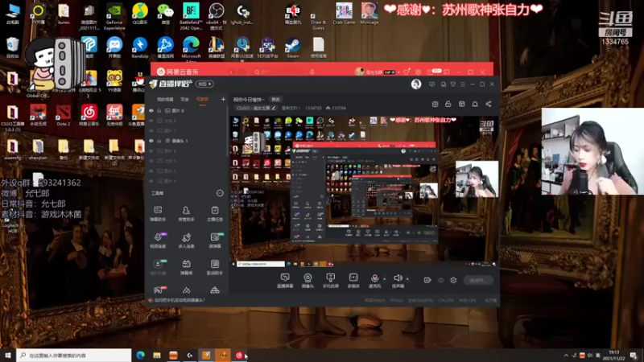The width and height of the screenshot is (644, 362).
Task: Open the layout grid icon in companion toolbar
Action: (x=461, y=104)
